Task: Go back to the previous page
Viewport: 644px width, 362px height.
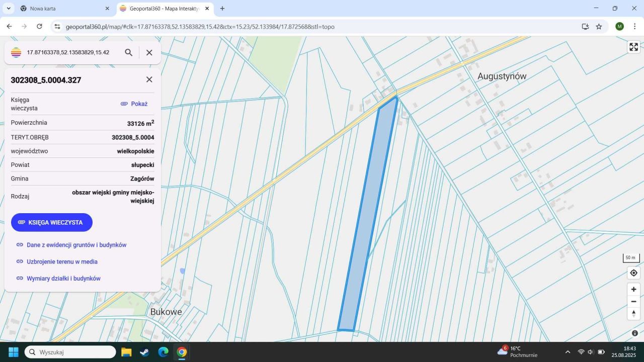Action: coord(9,27)
